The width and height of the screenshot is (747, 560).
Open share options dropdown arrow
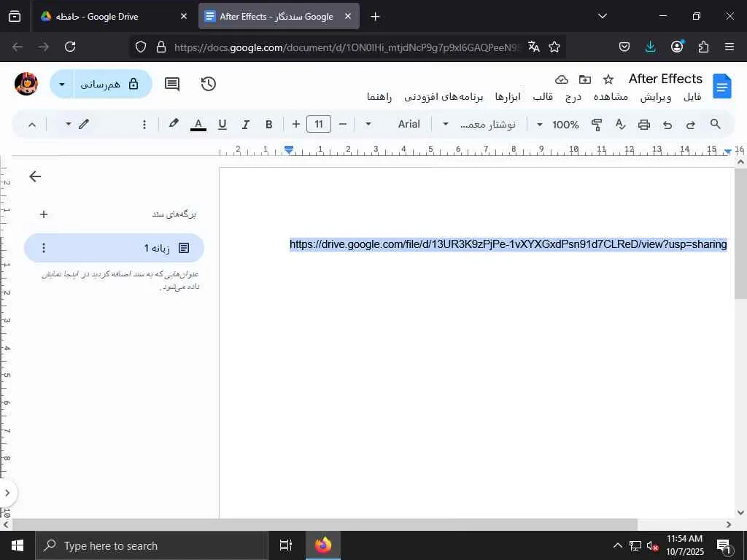62,85
